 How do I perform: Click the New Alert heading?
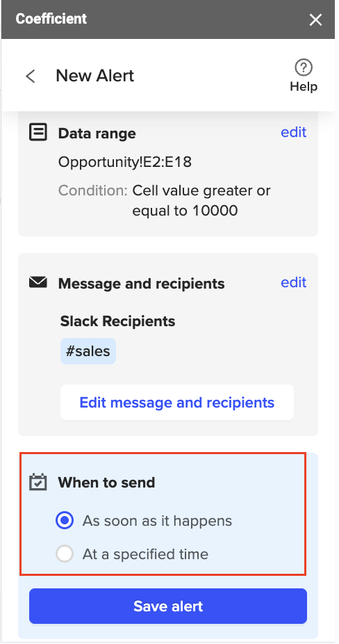pos(94,76)
